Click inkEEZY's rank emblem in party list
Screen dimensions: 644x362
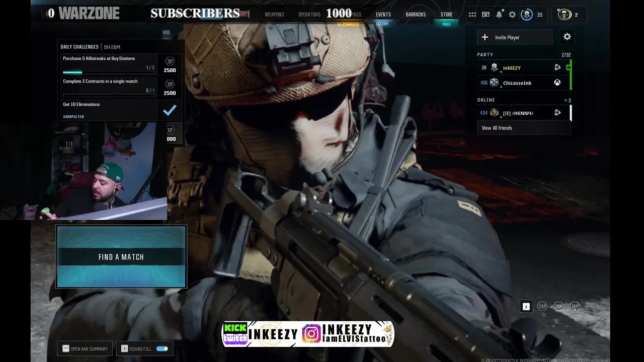[494, 67]
